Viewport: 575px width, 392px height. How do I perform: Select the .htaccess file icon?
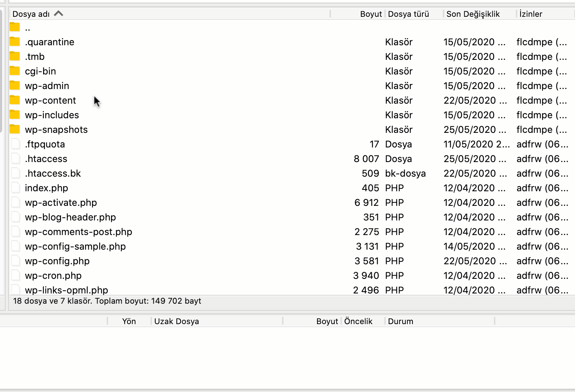[15, 158]
